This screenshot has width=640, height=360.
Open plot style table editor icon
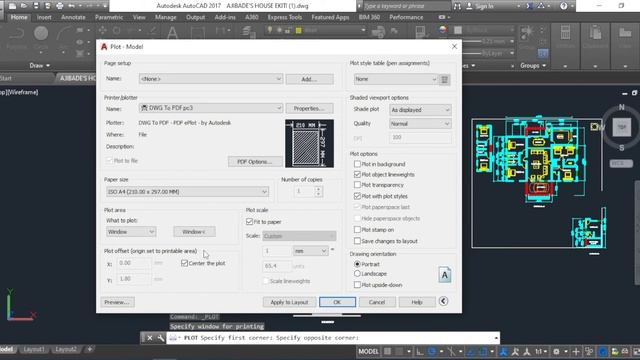(x=444, y=80)
